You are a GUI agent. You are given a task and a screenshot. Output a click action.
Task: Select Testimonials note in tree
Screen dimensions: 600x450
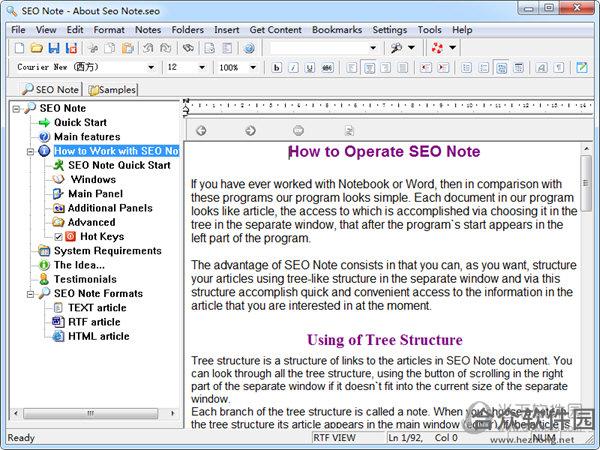click(85, 279)
